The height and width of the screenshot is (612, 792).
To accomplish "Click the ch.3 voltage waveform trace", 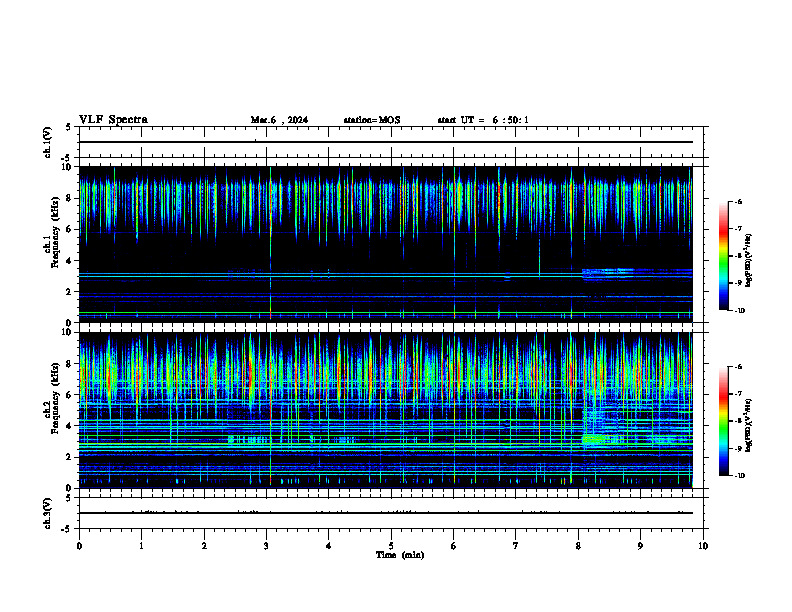I will pos(386,513).
